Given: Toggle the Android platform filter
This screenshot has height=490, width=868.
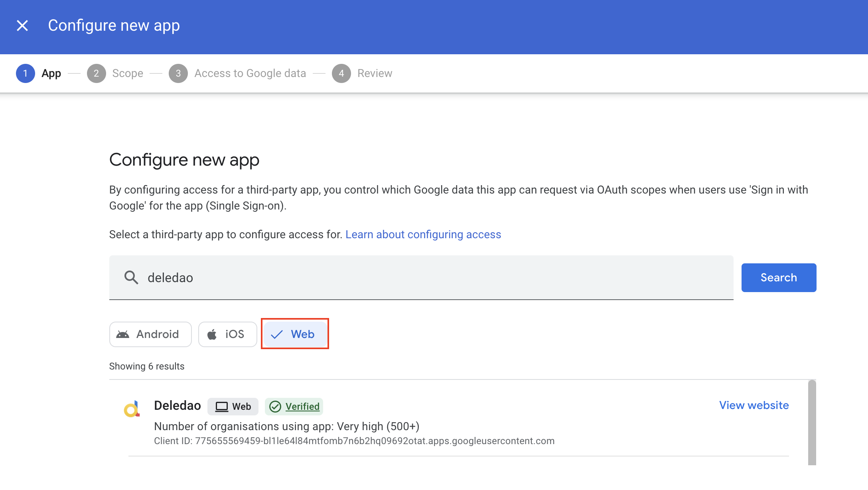Looking at the screenshot, I should (x=150, y=334).
